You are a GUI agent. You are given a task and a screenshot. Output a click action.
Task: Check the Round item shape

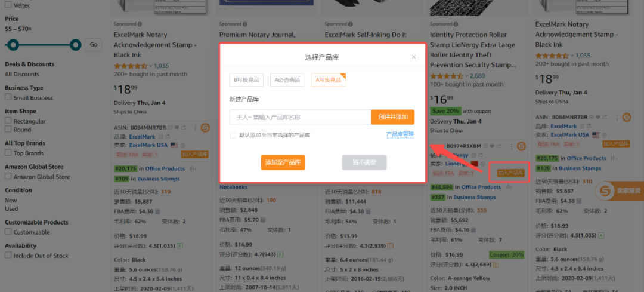(8, 129)
